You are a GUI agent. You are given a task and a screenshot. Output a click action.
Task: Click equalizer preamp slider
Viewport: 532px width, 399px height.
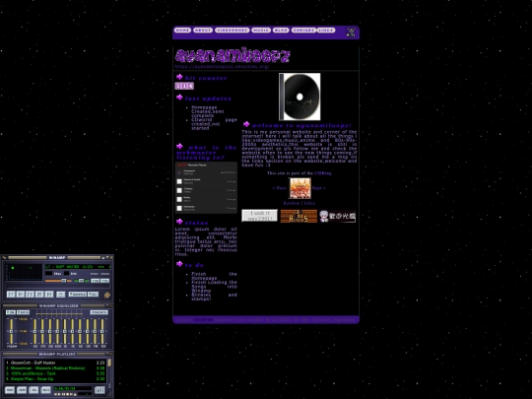[x=11, y=331]
